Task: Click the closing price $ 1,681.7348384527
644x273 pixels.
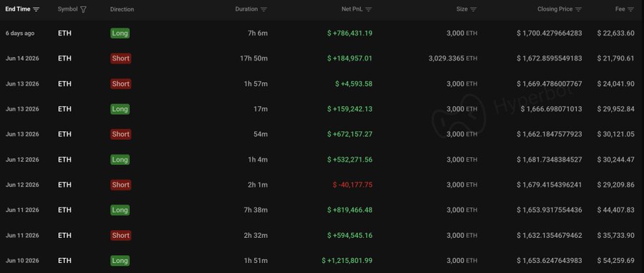Action: pyautogui.click(x=550, y=159)
